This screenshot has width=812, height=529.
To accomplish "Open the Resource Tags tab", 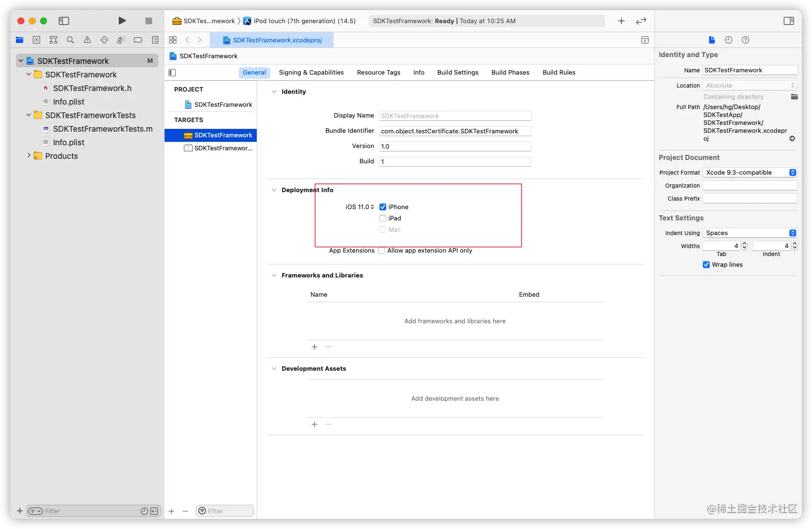I will 378,72.
